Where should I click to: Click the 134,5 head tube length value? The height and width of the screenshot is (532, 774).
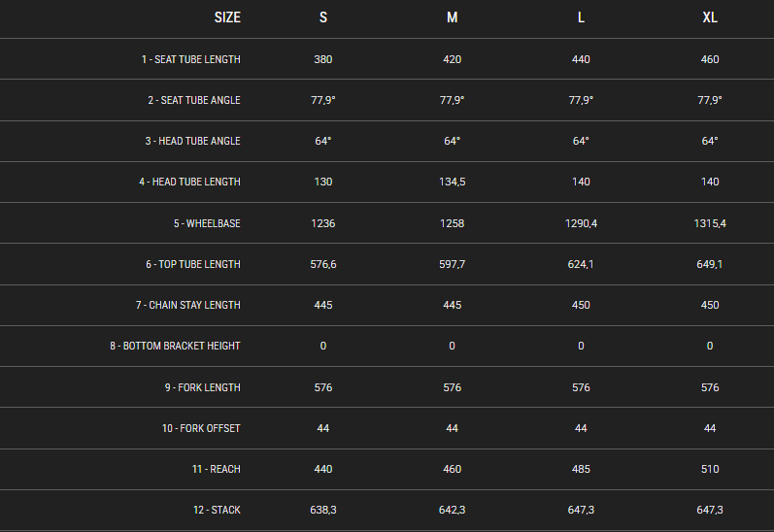[x=453, y=183]
